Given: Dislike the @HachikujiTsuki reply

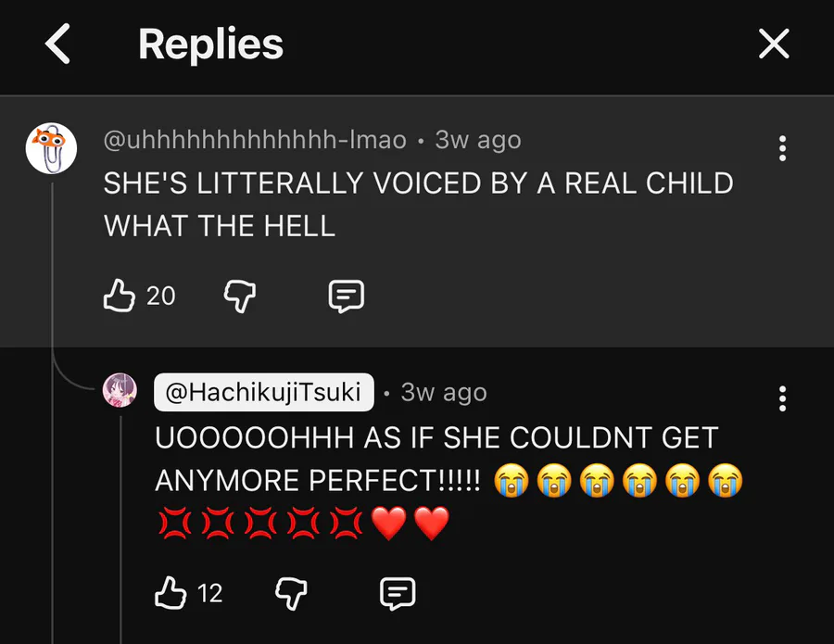Looking at the screenshot, I should [291, 593].
